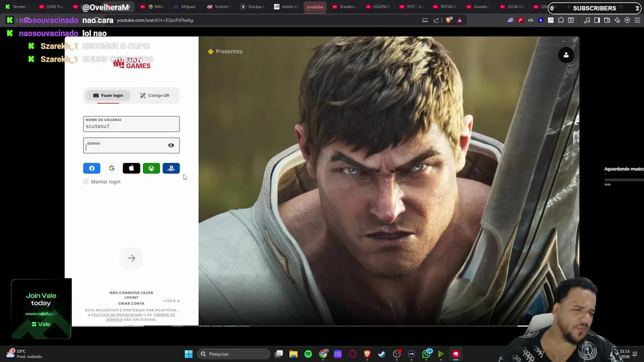This screenshot has height=362, width=644.
Task: Open the weather widget on the taskbar
Action: click(x=25, y=354)
